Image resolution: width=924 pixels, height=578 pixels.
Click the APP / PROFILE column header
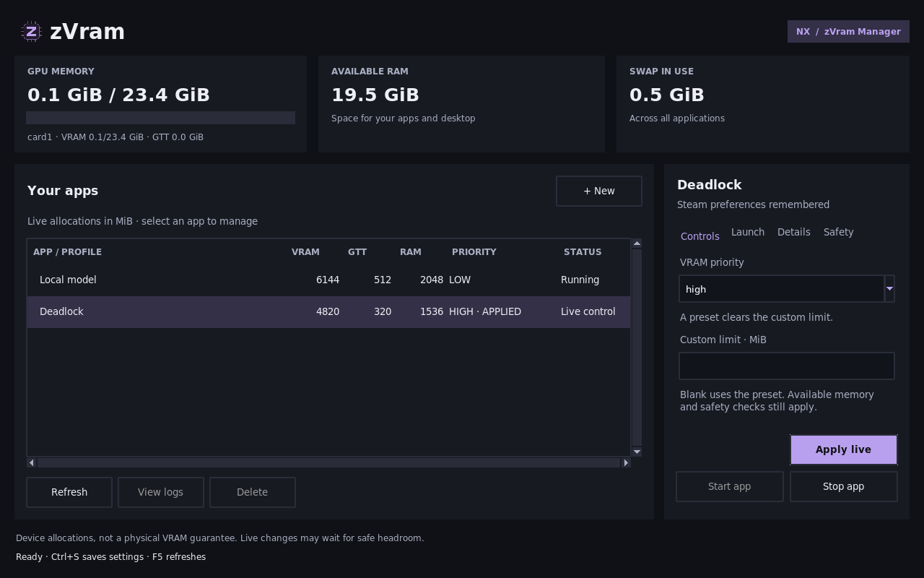click(67, 252)
